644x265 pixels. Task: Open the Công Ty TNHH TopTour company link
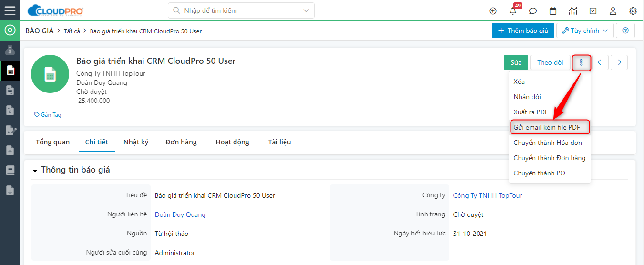pyautogui.click(x=488, y=195)
